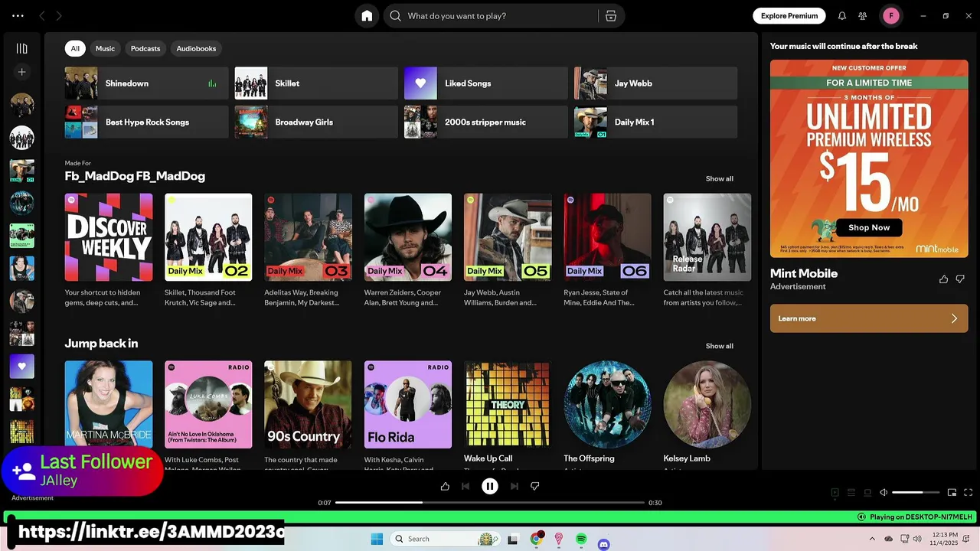Expand Your Library sidebar
980x551 pixels.
tap(21, 48)
